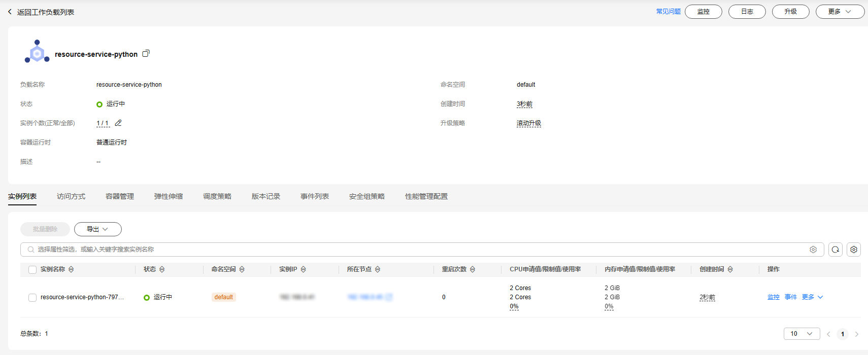This screenshot has width=868, height=355.
Task: Sort by 创建时间 column icon
Action: pyautogui.click(x=730, y=269)
